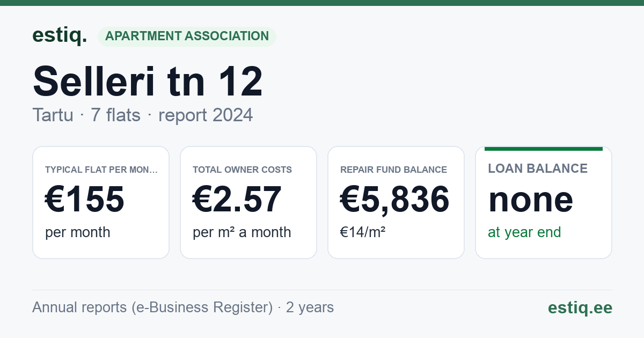
Task: Click the TOTAL OWNER COSTS label
Action: tap(243, 170)
